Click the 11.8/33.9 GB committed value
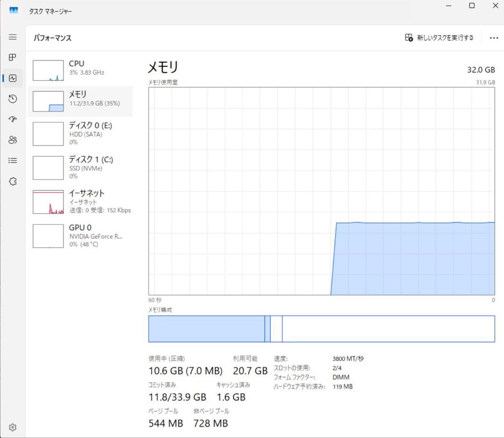Viewport: 504px width, 438px height. pos(177,397)
